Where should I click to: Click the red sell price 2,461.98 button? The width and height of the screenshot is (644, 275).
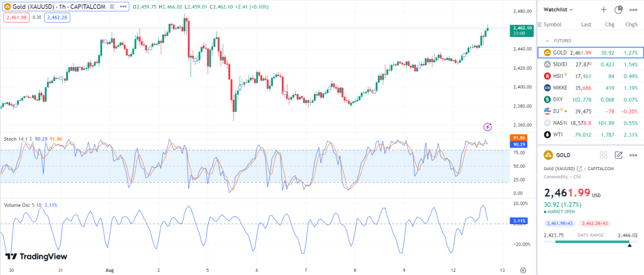click(x=14, y=18)
